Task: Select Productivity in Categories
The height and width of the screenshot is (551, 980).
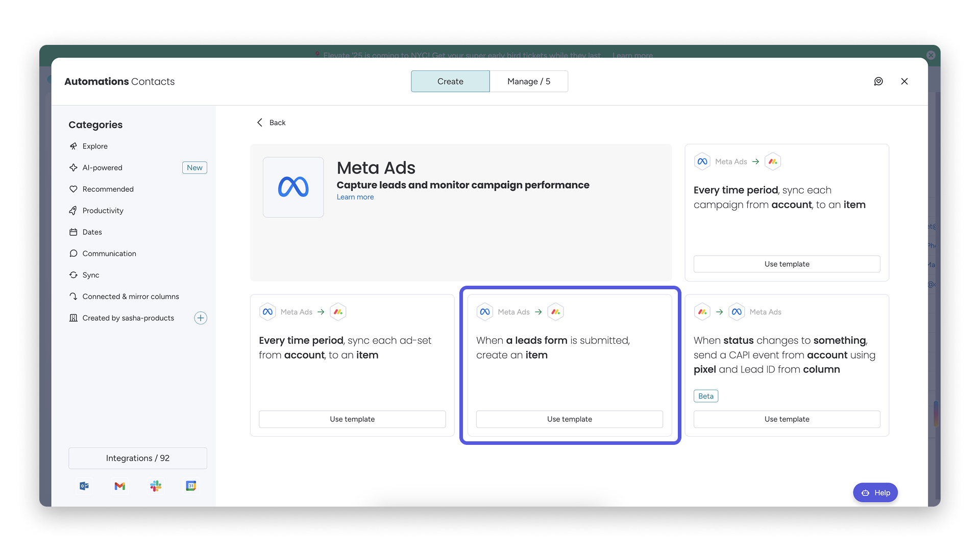Action: [x=103, y=210]
